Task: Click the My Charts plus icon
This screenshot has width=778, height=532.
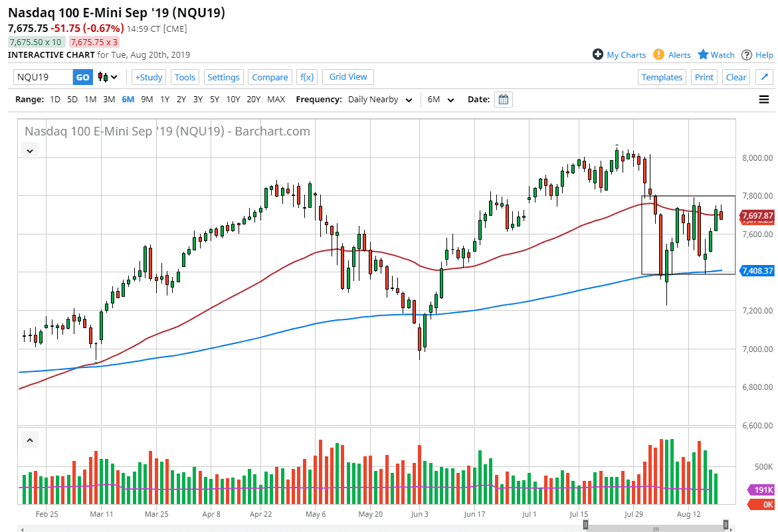Action: 598,54
